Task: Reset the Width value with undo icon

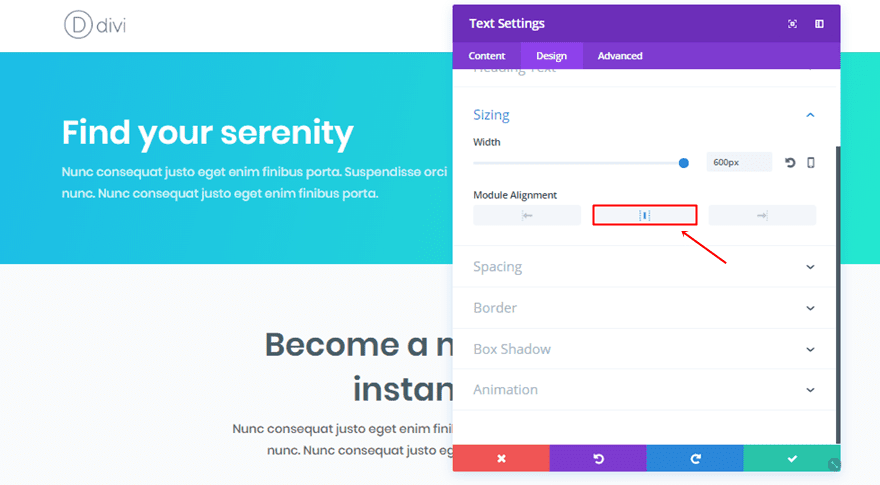Action: 790,163
